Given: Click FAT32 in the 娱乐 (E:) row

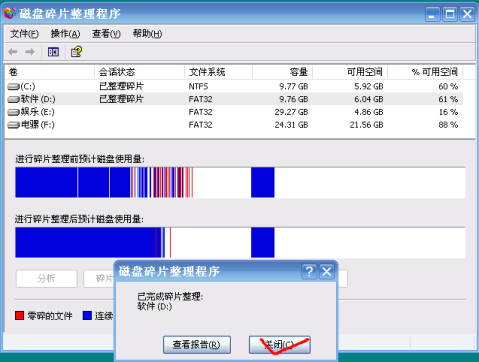Looking at the screenshot, I should pos(200,112).
